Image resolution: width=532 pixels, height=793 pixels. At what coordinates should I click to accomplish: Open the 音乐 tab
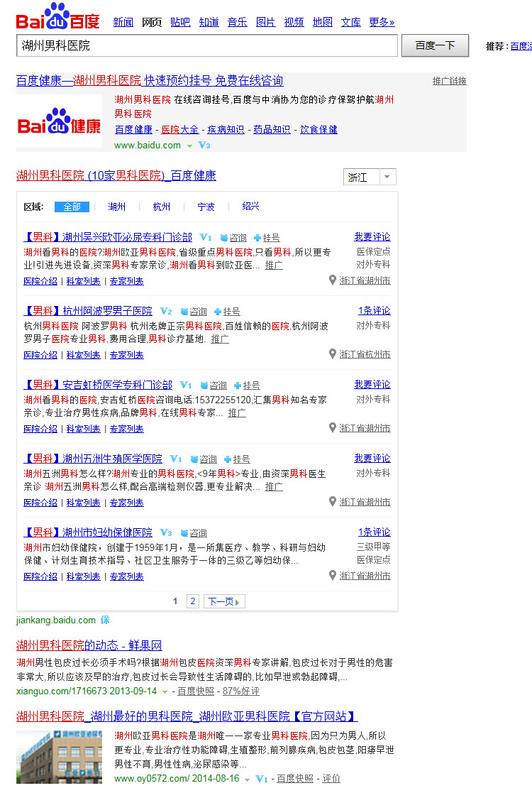tap(238, 22)
